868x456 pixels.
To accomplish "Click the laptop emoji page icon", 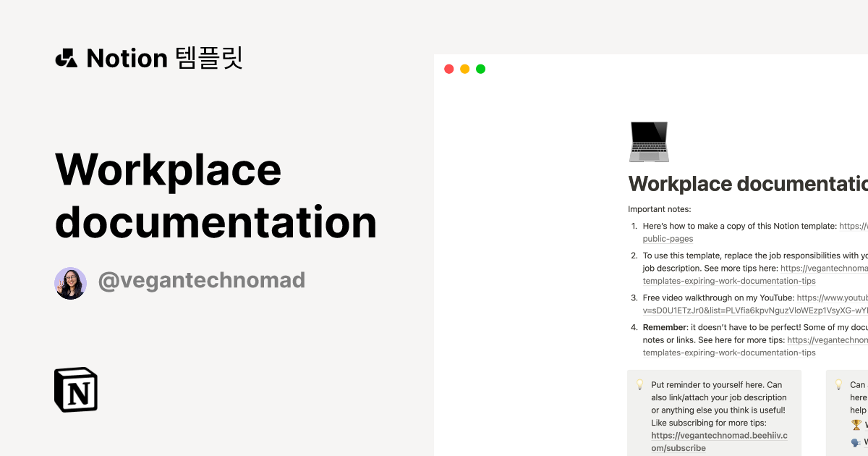I will tap(648, 142).
